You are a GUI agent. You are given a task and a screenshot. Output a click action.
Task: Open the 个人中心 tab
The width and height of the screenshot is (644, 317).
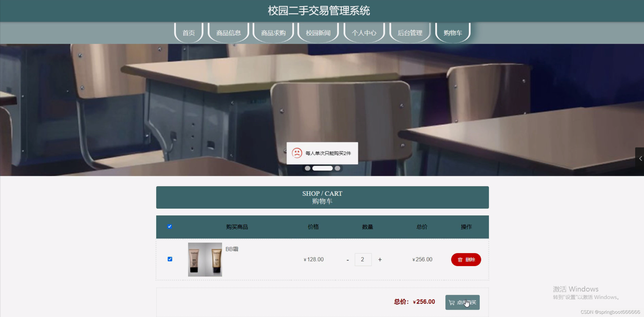tap(364, 33)
